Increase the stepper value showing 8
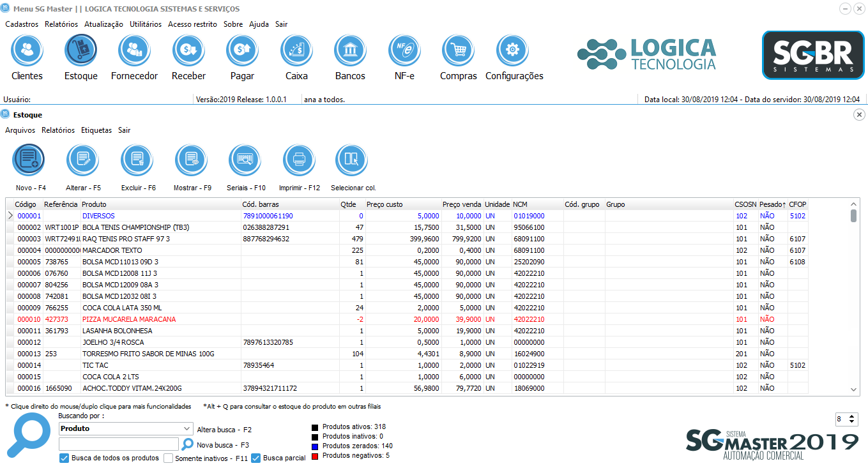Viewport: 868px width, 468px height. pos(853,416)
